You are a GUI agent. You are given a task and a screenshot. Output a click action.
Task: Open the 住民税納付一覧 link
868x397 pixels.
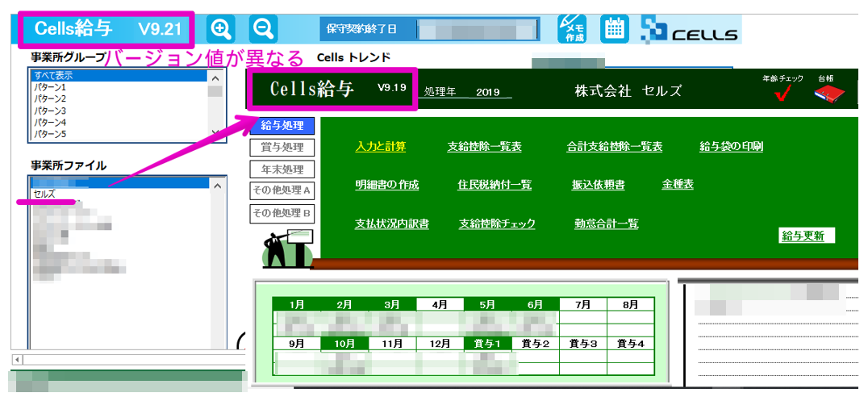click(x=495, y=185)
